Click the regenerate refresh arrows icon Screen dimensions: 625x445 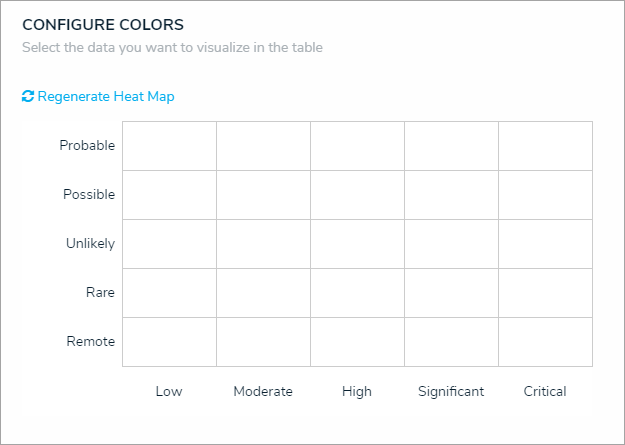pos(28,97)
